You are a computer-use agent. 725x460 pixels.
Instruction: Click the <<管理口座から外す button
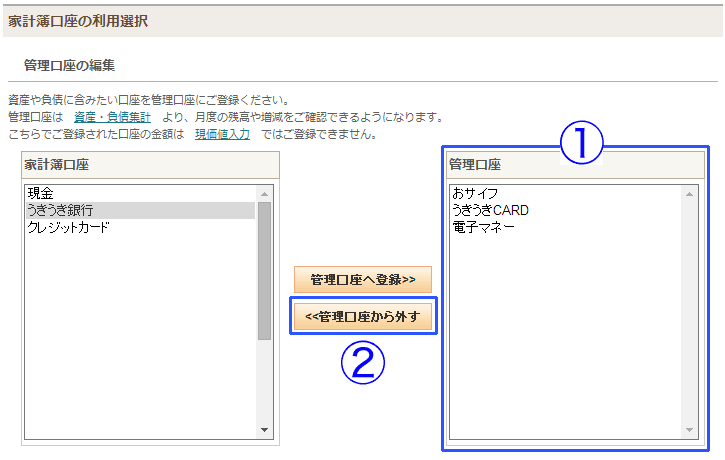point(363,317)
